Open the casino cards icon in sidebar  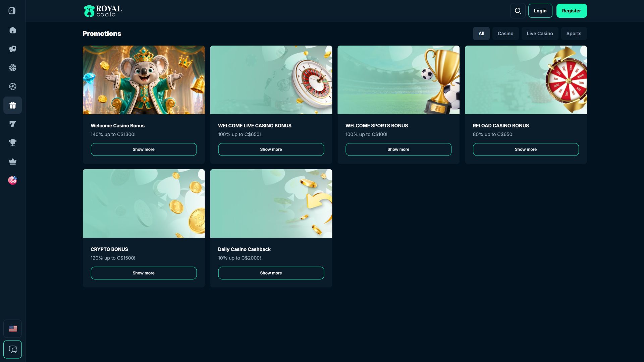[x=12, y=49]
